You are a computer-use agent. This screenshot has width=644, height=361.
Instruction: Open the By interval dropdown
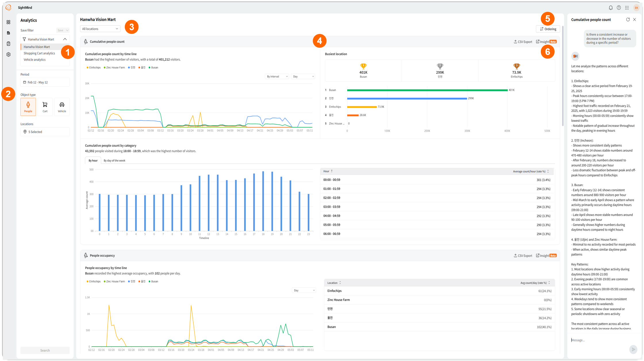[x=277, y=77]
